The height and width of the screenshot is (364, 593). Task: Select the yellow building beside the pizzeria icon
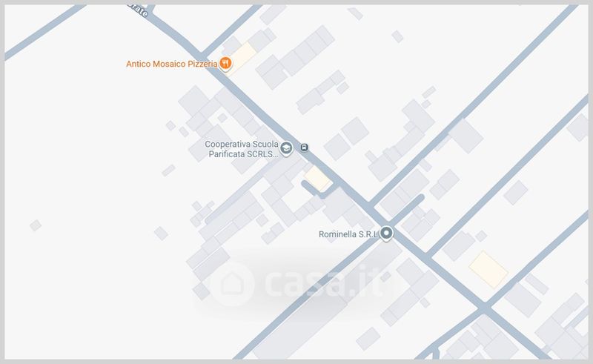pyautogui.click(x=242, y=59)
